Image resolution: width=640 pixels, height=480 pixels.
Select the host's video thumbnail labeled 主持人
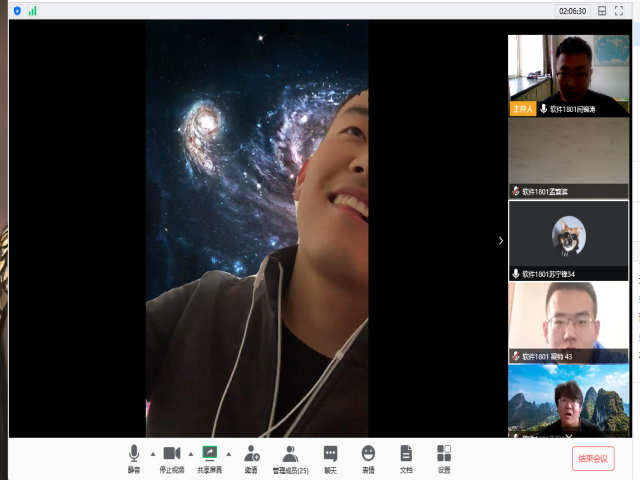point(568,75)
